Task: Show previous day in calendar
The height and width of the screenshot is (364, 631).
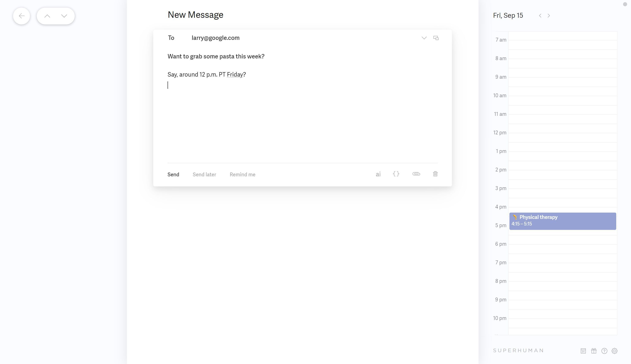Action: pyautogui.click(x=540, y=15)
